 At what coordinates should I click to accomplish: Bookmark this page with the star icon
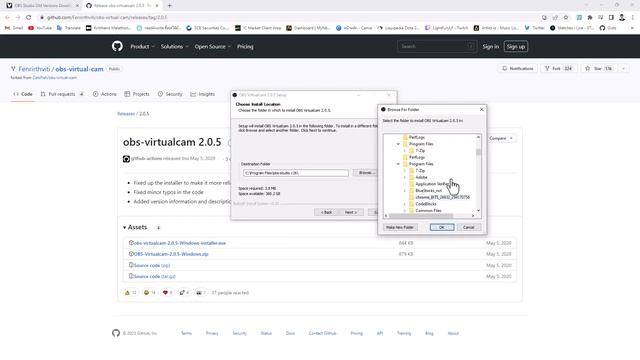point(566,18)
